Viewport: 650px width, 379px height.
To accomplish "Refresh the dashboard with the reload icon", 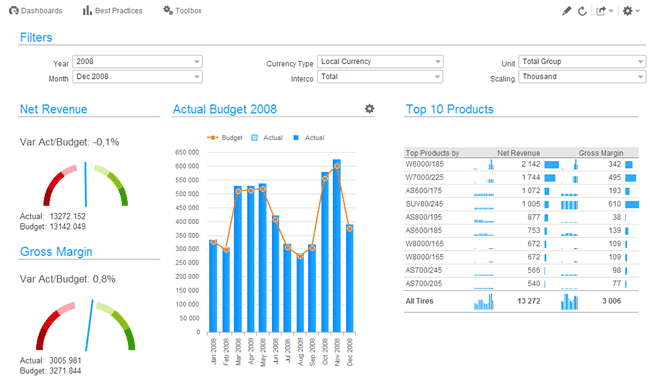I will (582, 11).
